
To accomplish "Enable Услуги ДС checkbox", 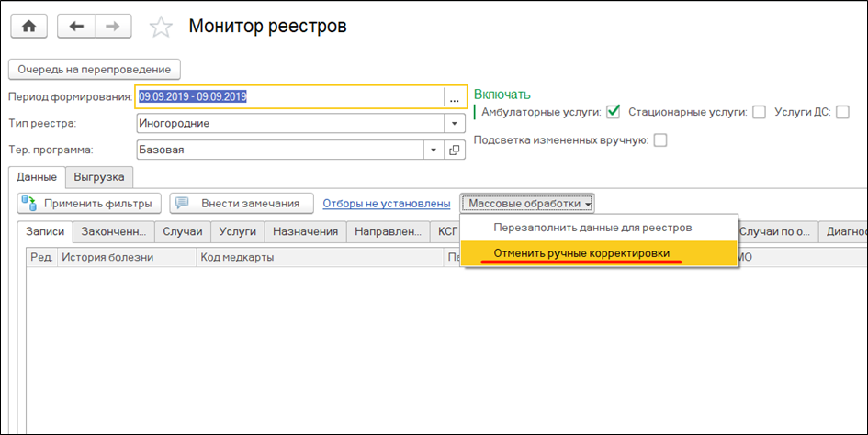I will coord(842,113).
